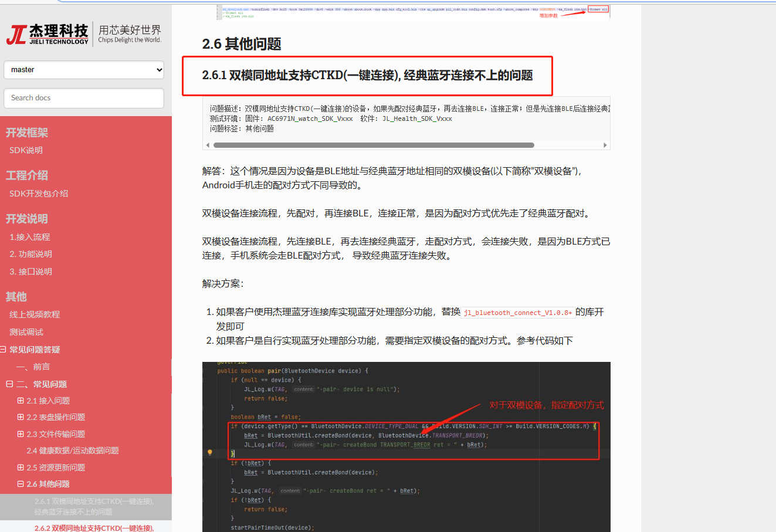The image size is (776, 532).
Task: Expand the 2.3 文件传输问题 plus icon
Action: [x=21, y=434]
